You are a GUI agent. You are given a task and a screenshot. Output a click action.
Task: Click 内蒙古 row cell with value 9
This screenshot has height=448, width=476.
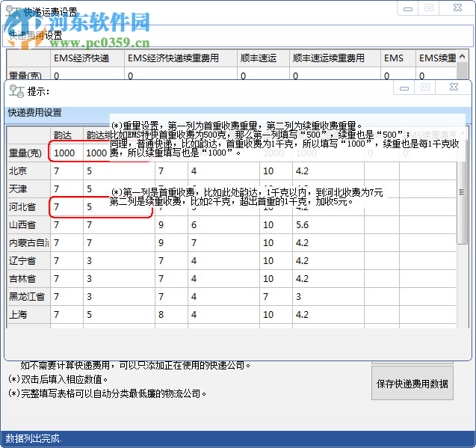pyautogui.click(x=171, y=243)
